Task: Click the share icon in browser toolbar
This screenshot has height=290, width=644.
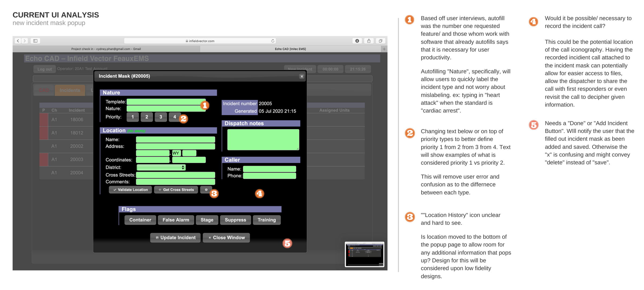Action: [x=369, y=41]
